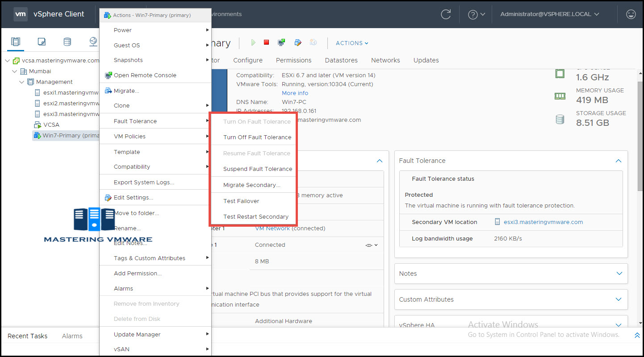Select Win7-Primary VM in tree
The width and height of the screenshot is (644, 357).
click(x=66, y=136)
